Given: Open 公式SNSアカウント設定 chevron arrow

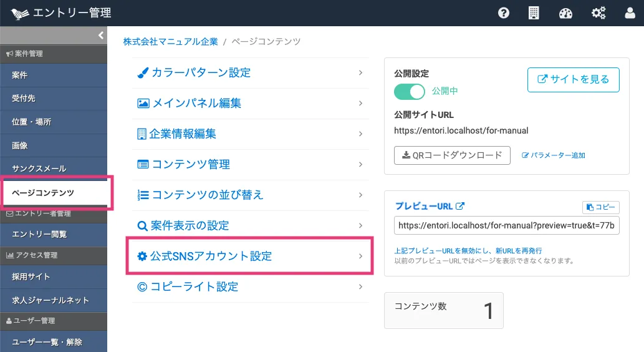Looking at the screenshot, I should tap(360, 256).
